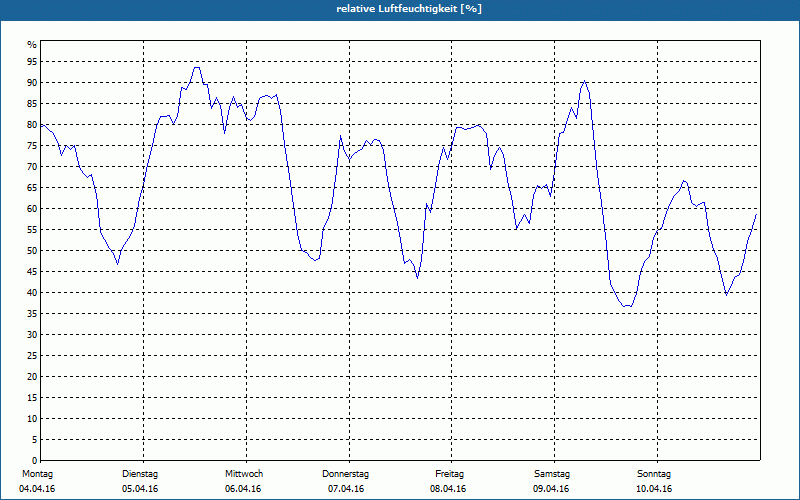The width and height of the screenshot is (800, 500).
Task: Select y-axis value 80
Action: click(32, 124)
